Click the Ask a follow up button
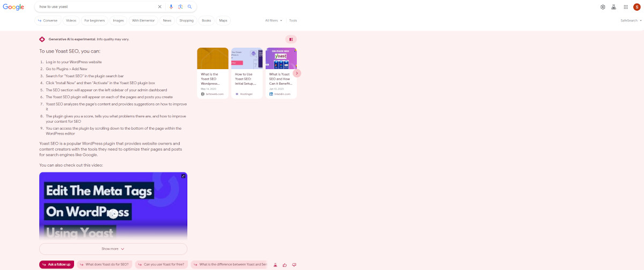Image resolution: width=644 pixels, height=270 pixels. 56,265
